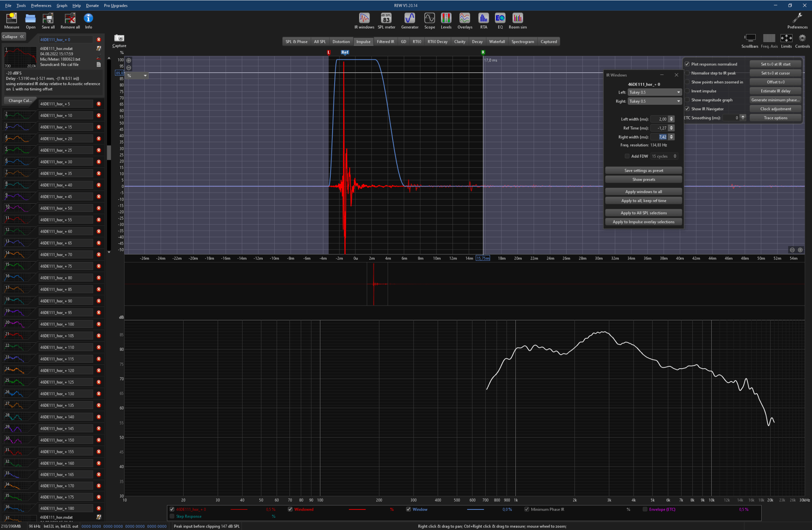Click the Open file icon
The width and height of the screenshot is (812, 530).
coord(31,21)
